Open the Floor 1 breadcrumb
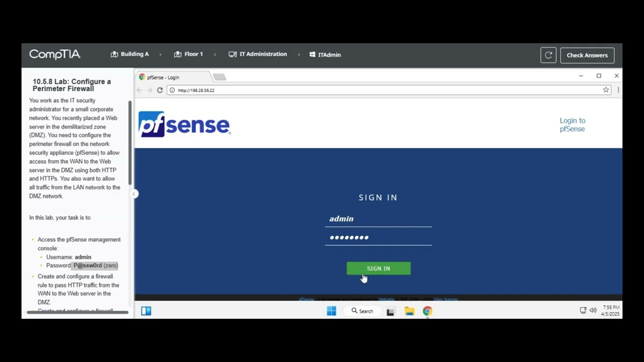 [x=189, y=54]
